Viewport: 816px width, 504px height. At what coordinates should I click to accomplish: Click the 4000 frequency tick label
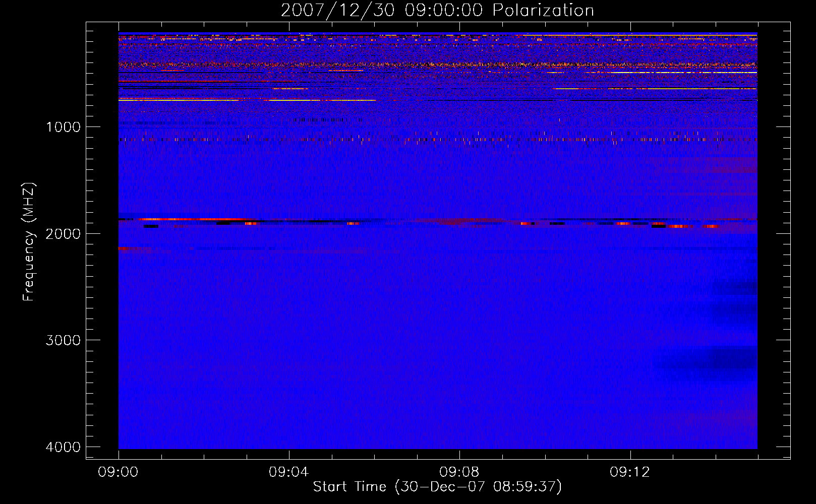[x=63, y=447]
